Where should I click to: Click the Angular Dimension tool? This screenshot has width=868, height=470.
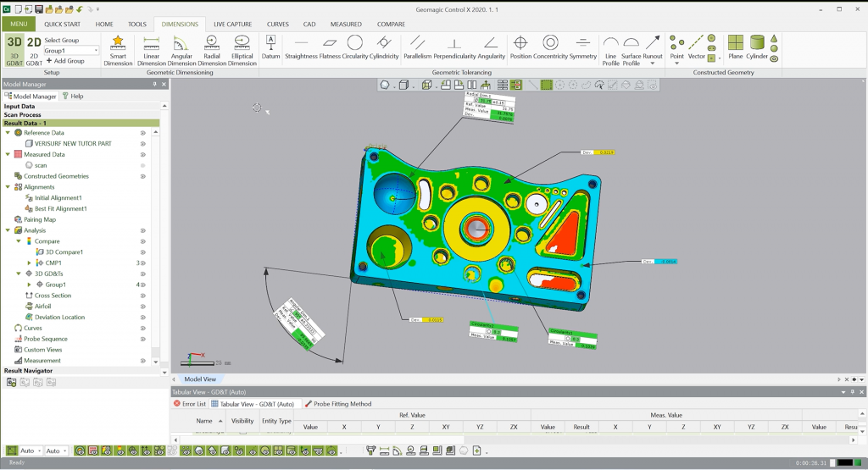click(x=181, y=50)
